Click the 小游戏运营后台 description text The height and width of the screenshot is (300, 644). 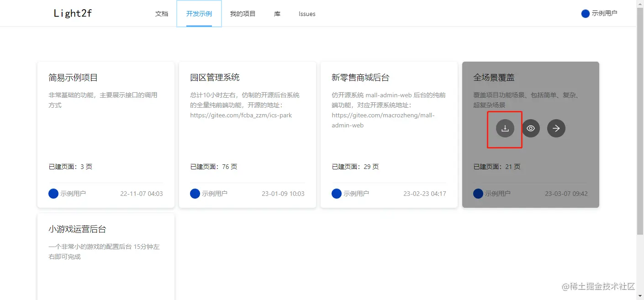(104, 252)
